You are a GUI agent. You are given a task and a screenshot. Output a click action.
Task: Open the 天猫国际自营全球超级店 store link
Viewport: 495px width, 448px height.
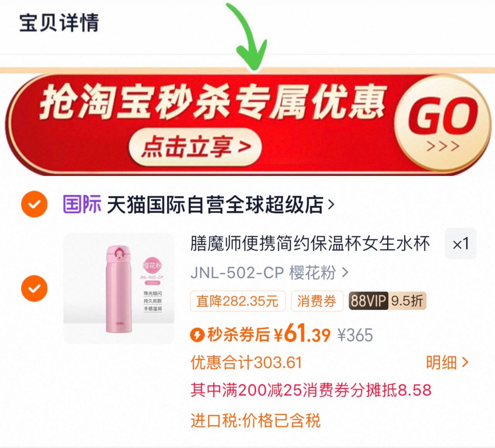tap(215, 205)
